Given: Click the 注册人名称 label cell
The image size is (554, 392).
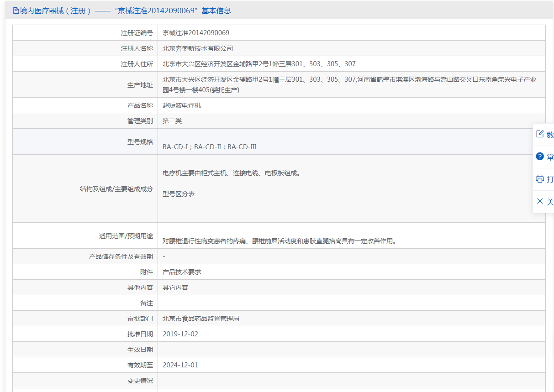Looking at the screenshot, I should (85, 48).
